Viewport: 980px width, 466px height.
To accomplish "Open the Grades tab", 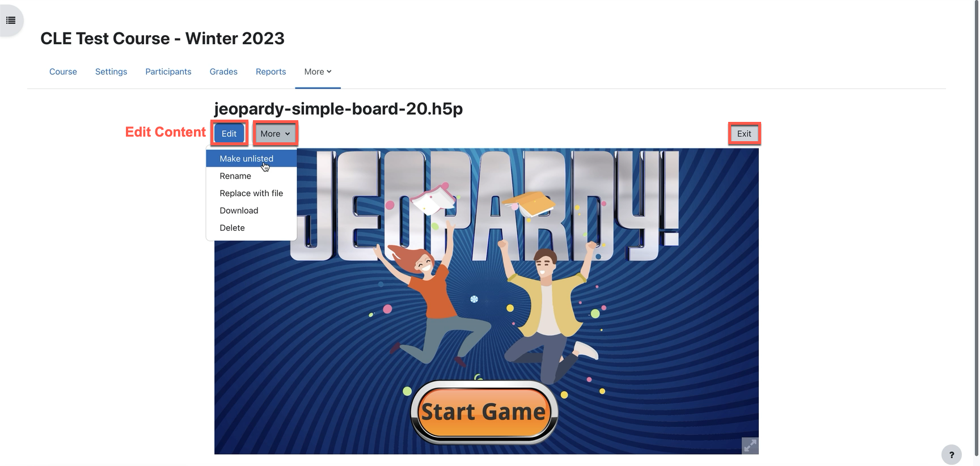I will click(x=223, y=71).
